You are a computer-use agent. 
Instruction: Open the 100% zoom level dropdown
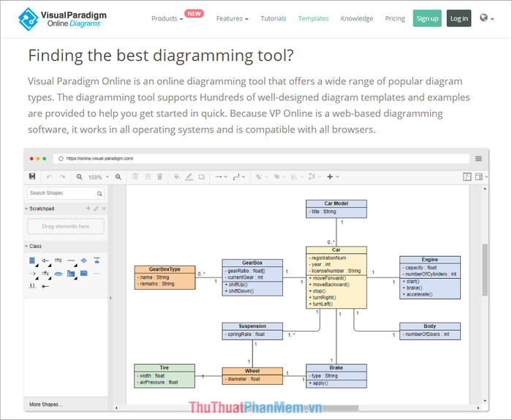(98, 177)
